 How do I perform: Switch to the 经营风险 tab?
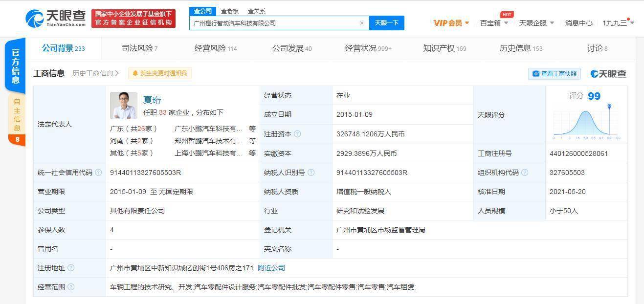pos(216,48)
